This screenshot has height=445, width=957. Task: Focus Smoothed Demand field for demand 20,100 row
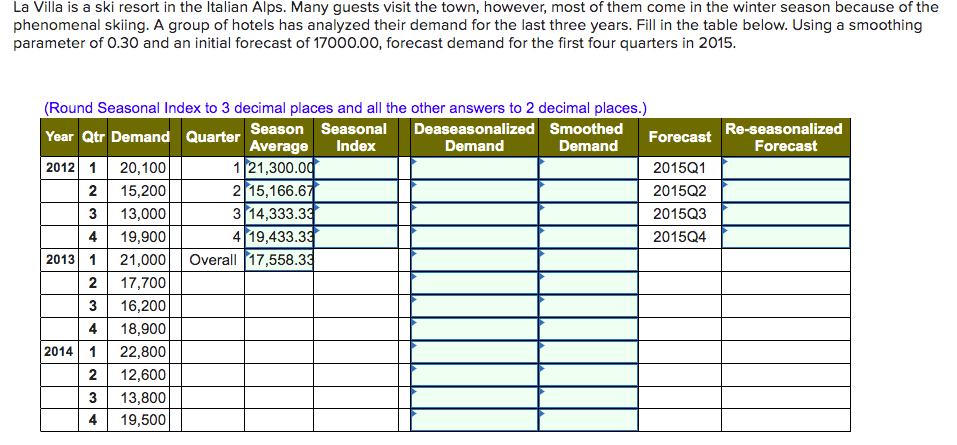(x=588, y=168)
